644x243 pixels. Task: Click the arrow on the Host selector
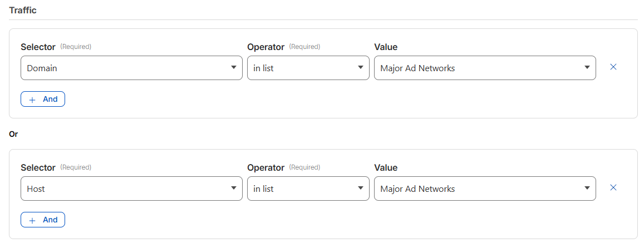(x=234, y=189)
